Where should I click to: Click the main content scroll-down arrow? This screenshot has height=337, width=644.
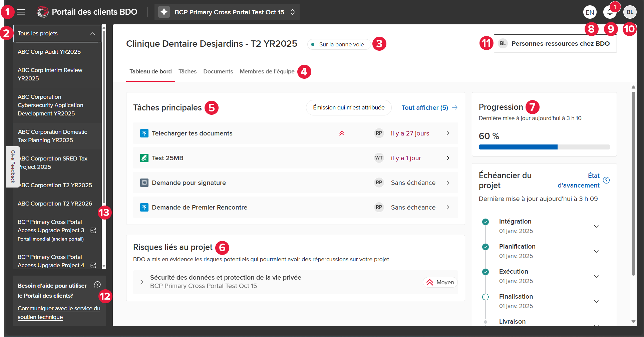pyautogui.click(x=633, y=322)
